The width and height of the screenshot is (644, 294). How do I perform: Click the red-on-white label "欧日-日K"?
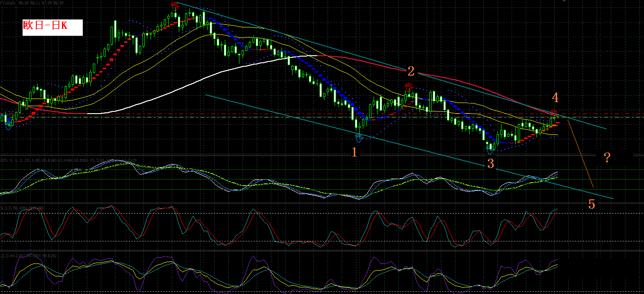52,27
